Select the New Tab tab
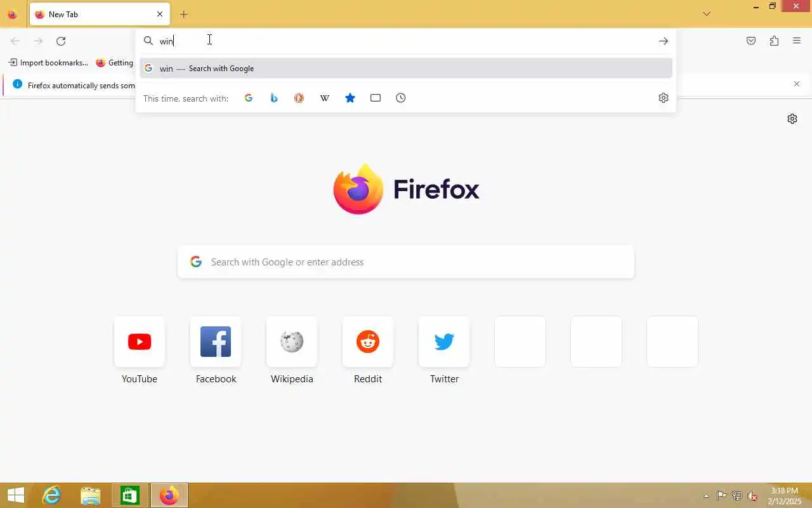Screen dimensions: 812x508 click(x=100, y=14)
